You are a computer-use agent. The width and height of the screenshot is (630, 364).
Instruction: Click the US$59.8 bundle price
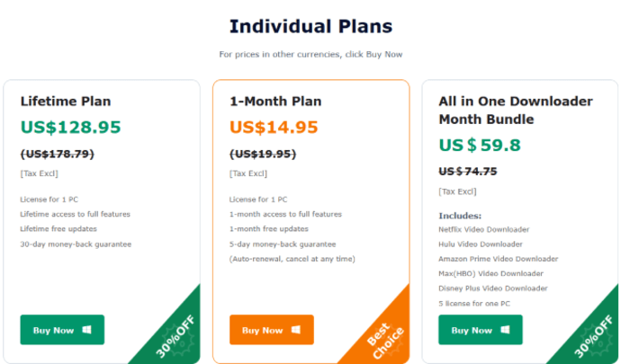click(480, 145)
